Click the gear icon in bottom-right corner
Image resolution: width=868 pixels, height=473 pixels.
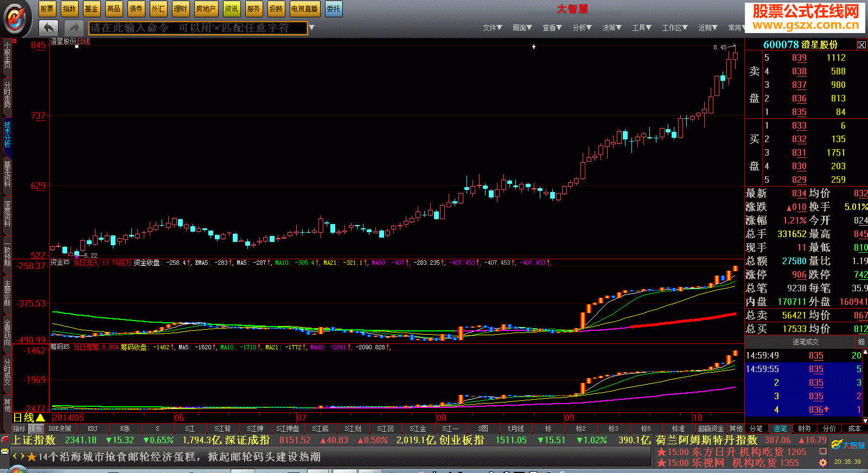pyautogui.click(x=823, y=462)
